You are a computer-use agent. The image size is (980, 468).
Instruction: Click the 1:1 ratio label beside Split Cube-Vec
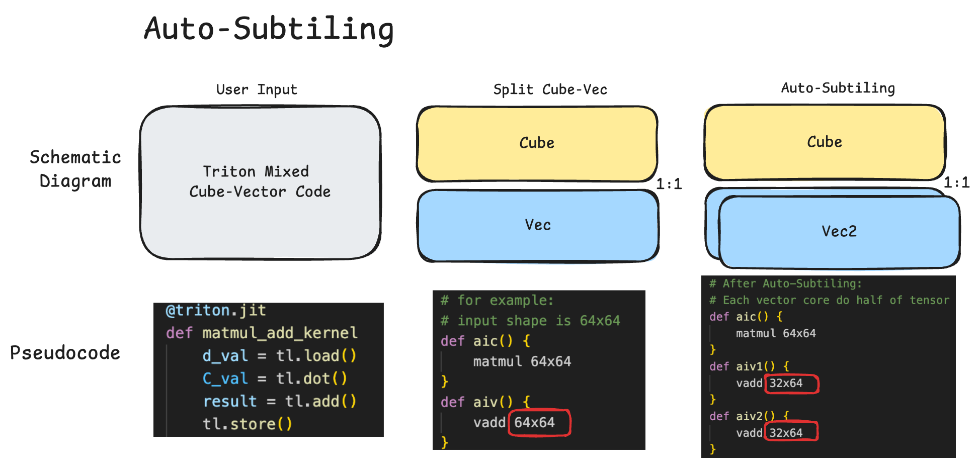pyautogui.click(x=669, y=184)
